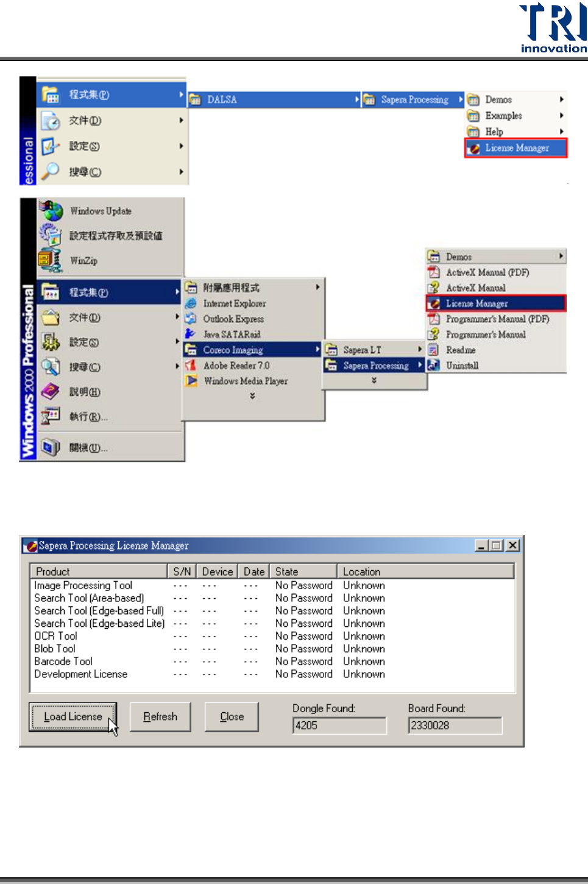This screenshot has width=588, height=884.
Task: Open Sapera Processing under Sapera LT
Action: tap(374, 366)
